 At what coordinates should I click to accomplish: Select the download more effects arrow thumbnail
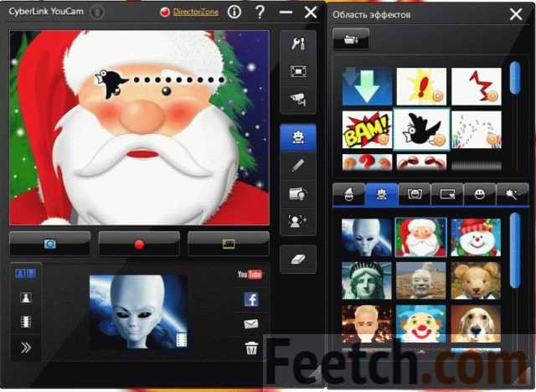pos(367,86)
